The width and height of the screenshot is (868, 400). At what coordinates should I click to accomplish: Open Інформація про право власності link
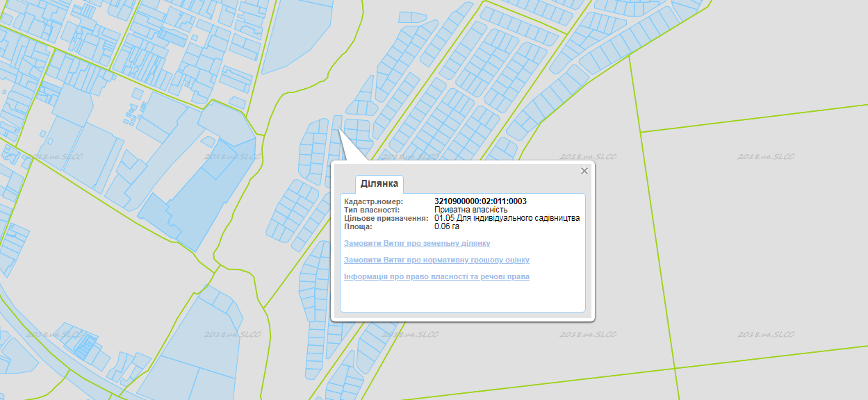pos(436,277)
